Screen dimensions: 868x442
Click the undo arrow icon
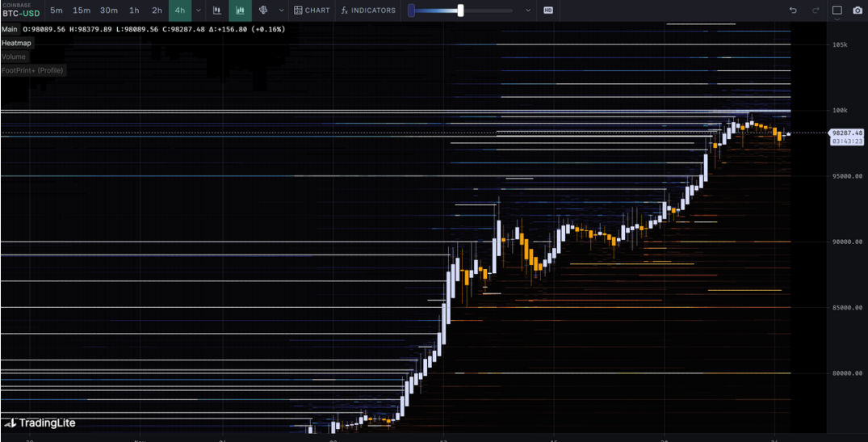(793, 11)
